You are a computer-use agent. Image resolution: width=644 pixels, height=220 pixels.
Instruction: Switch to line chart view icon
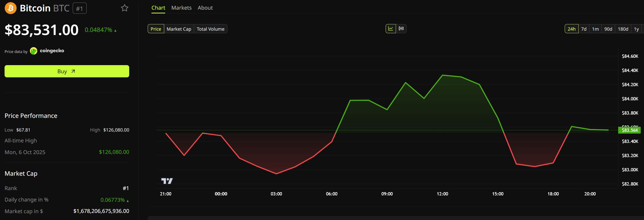[x=391, y=29]
